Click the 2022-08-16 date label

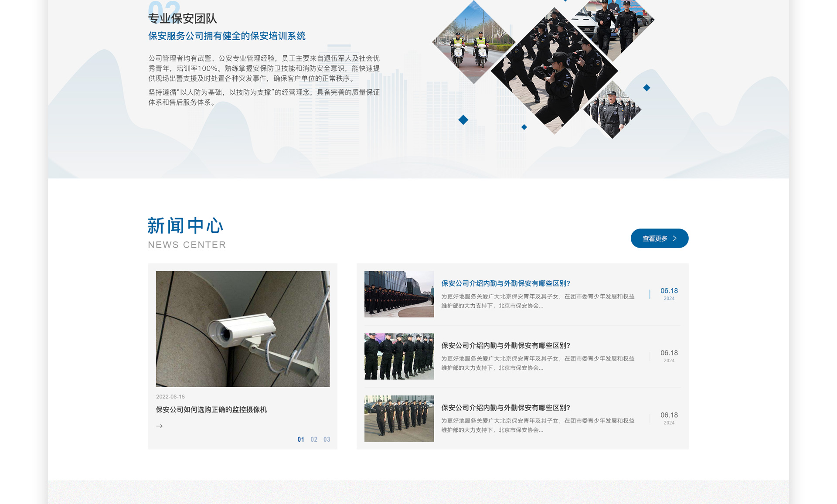coord(170,397)
